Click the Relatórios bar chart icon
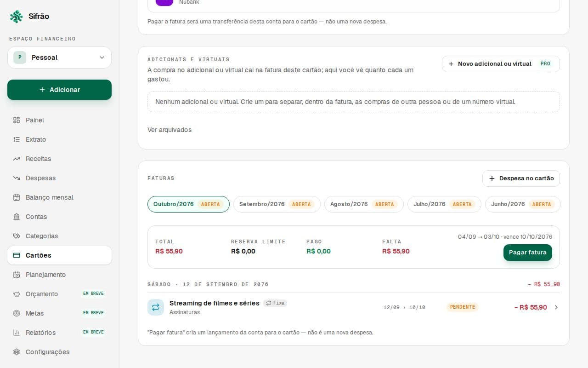The height and width of the screenshot is (368, 588). click(17, 333)
